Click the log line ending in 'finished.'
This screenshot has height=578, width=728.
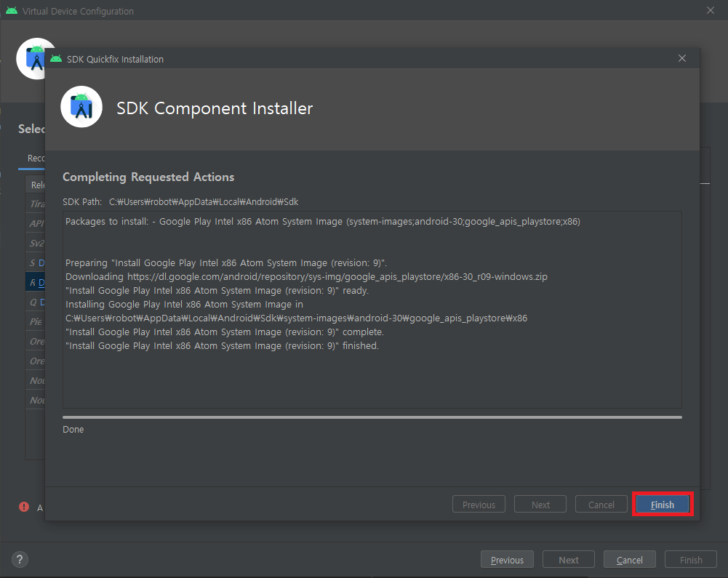[222, 346]
